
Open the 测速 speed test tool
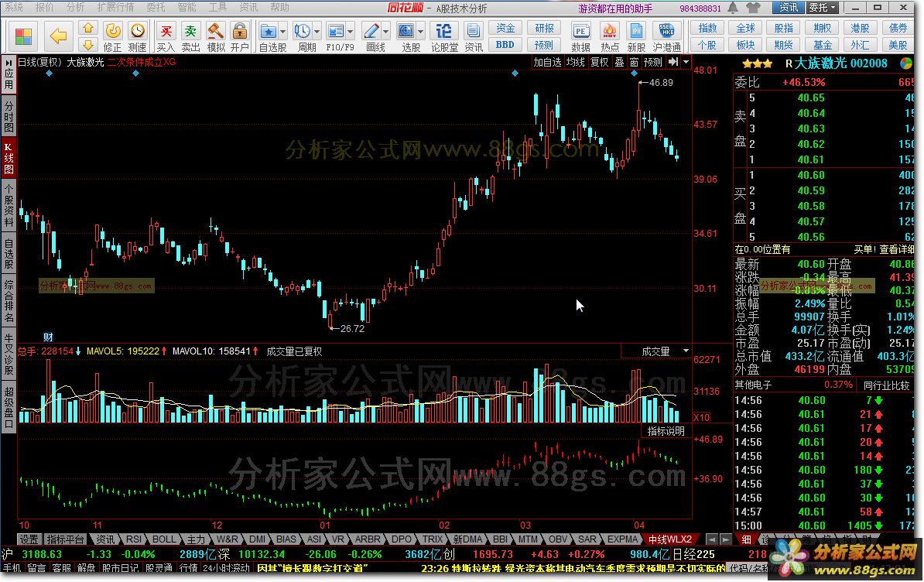(137, 36)
